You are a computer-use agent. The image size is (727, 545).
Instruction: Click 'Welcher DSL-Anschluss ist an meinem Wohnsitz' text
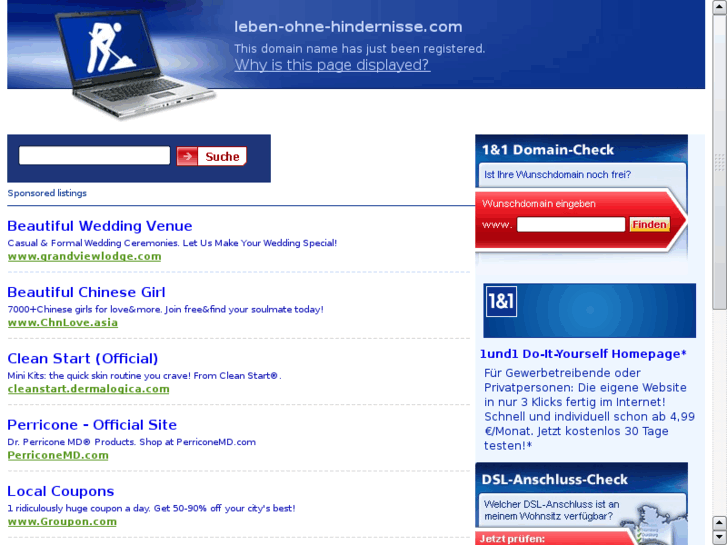tap(551, 510)
